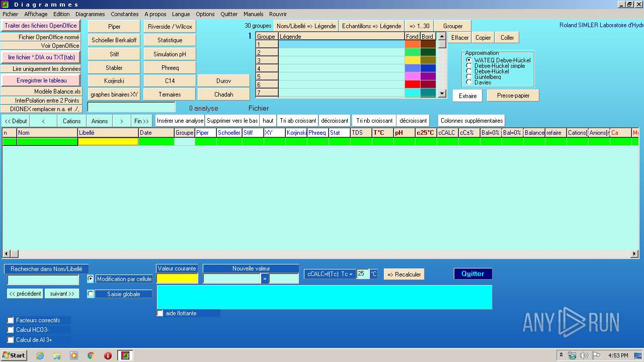Select the Diagrammes app taskbar icon
Image resolution: width=644 pixels, height=362 pixels.
pyautogui.click(x=125, y=355)
